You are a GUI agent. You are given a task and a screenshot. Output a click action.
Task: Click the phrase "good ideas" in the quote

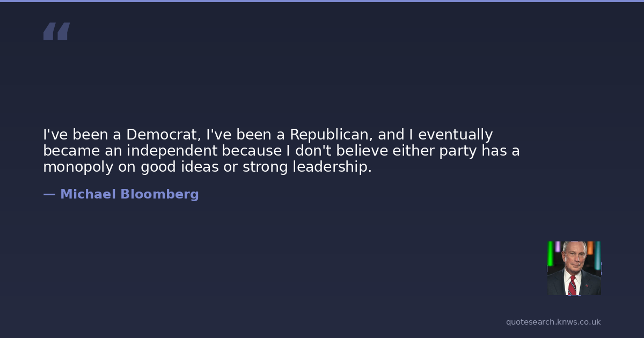[180, 167]
